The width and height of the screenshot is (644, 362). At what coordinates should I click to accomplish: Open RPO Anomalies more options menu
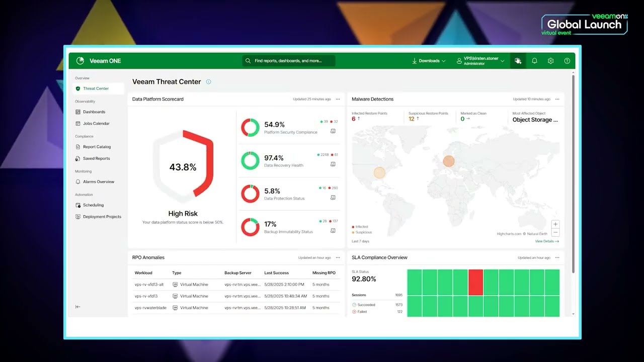click(338, 257)
